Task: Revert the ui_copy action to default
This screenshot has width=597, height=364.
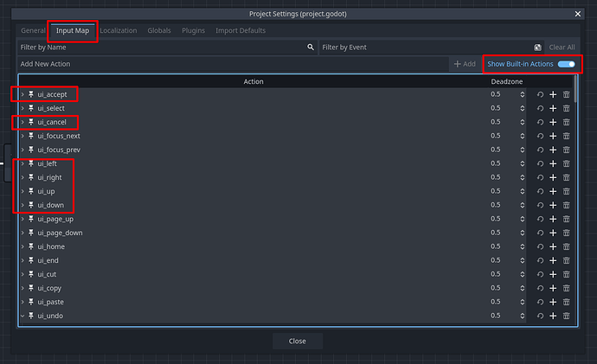Action: pos(540,288)
